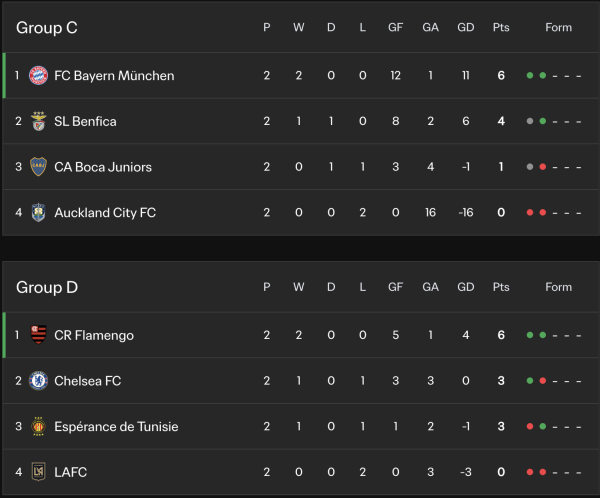Click the CA Boca Juniors crest

(x=39, y=167)
